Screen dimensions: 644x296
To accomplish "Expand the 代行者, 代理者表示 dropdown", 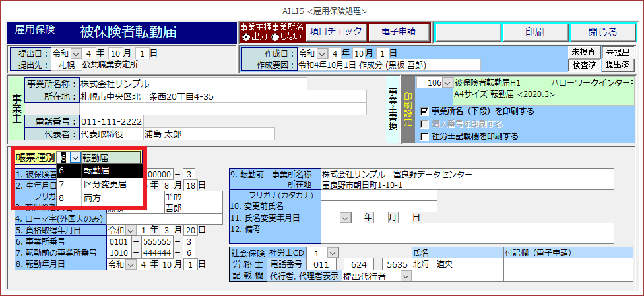I will click(x=404, y=276).
